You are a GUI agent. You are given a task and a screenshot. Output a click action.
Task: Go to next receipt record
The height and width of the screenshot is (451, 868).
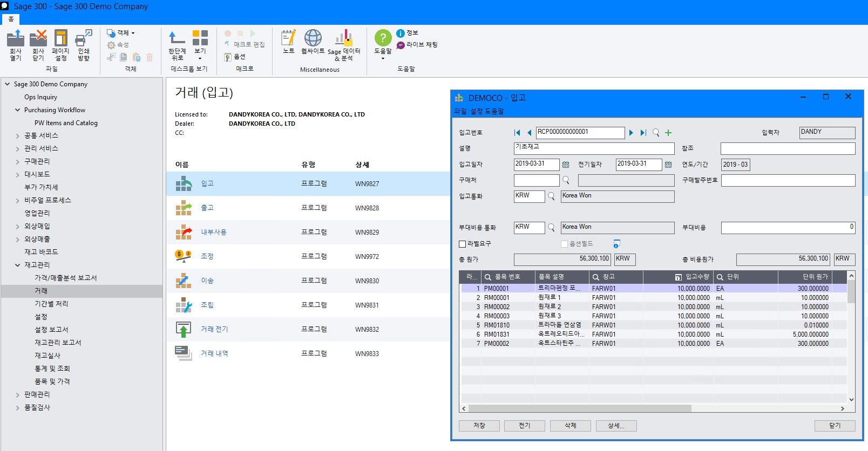point(631,133)
